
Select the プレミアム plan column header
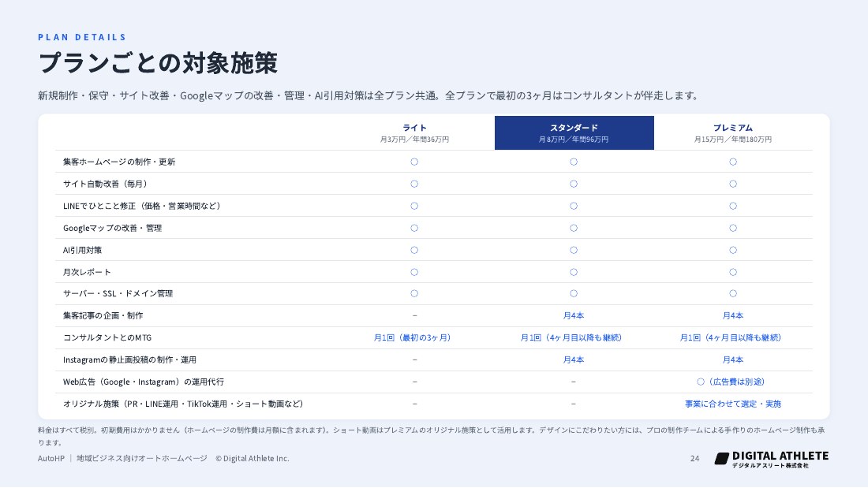[x=733, y=132]
